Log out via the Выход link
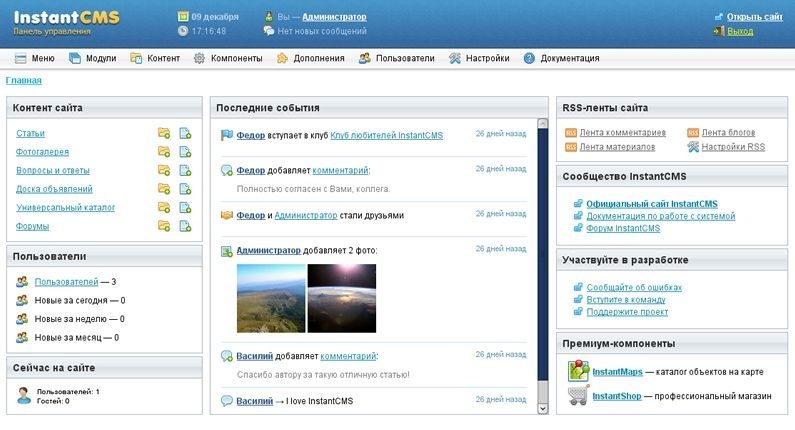The height and width of the screenshot is (430, 795). [x=740, y=31]
